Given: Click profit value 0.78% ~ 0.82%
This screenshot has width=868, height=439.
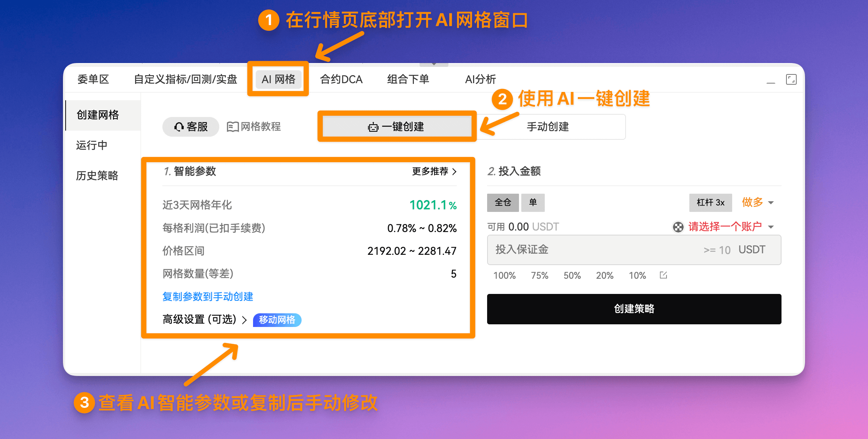Looking at the screenshot, I should click(422, 228).
